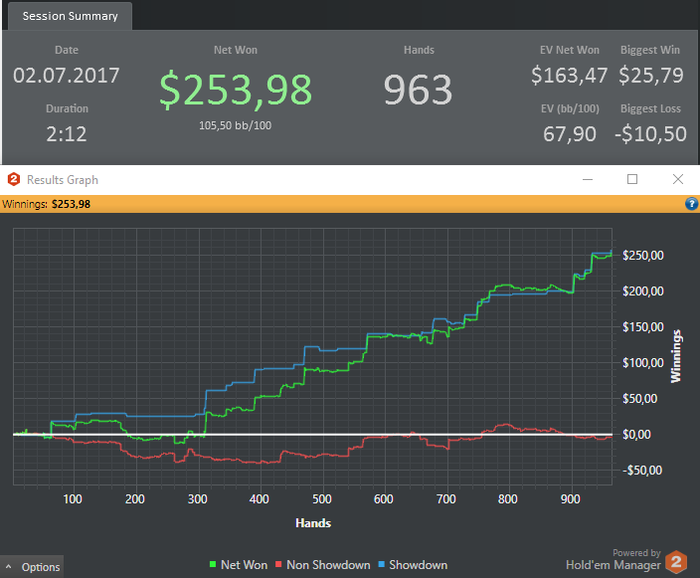The image size is (700, 578).
Task: Click the 500 x-axis label
Action: click(x=321, y=499)
